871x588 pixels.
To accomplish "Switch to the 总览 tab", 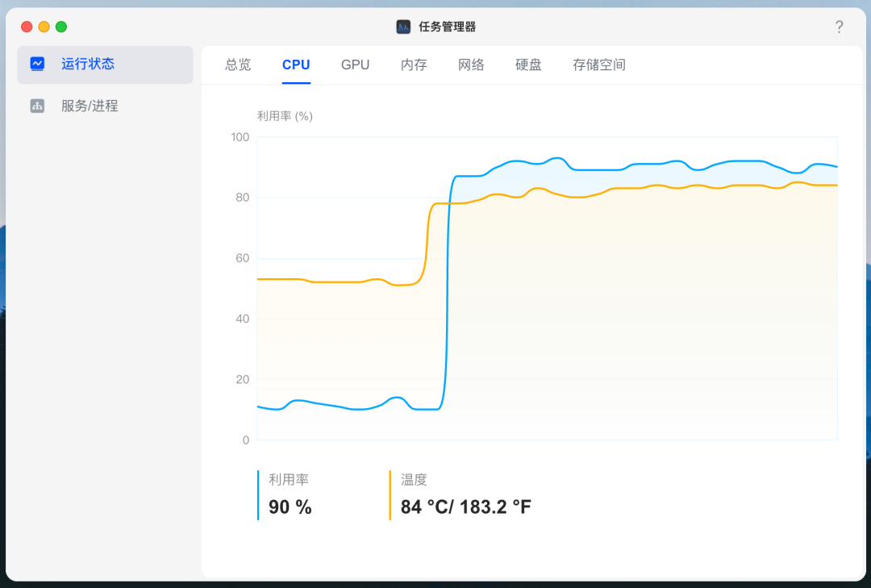I will 238,65.
